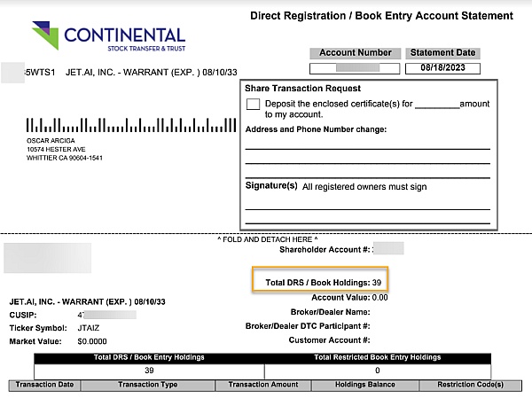
Task: Click the Statement Date field showing 08/18/2023
Action: 442,68
